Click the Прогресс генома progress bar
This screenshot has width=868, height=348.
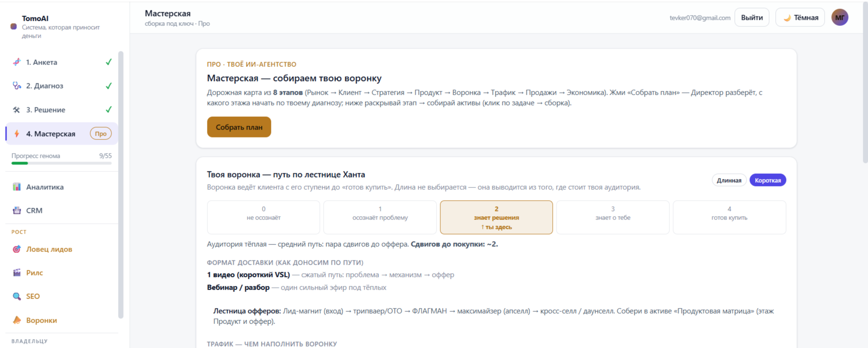pyautogui.click(x=62, y=163)
